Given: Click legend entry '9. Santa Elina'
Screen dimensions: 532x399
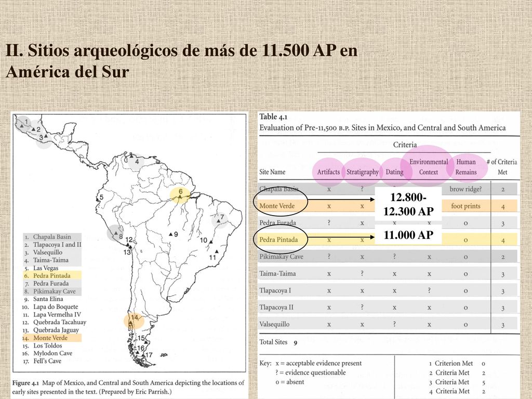Looking at the screenshot, I should click(43, 299).
